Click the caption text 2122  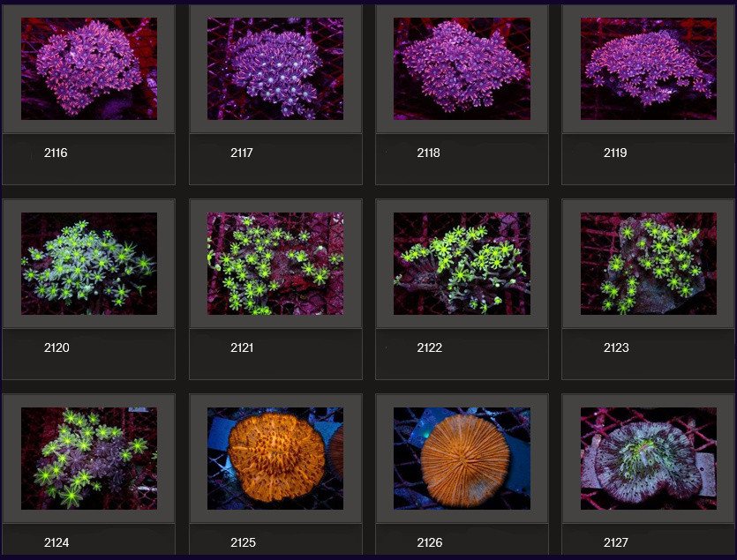pos(429,347)
